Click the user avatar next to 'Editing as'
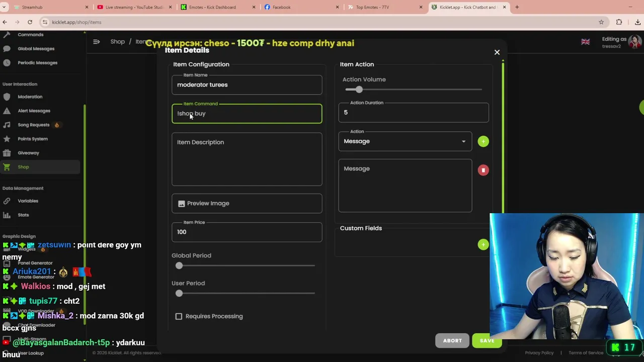 [x=635, y=42]
